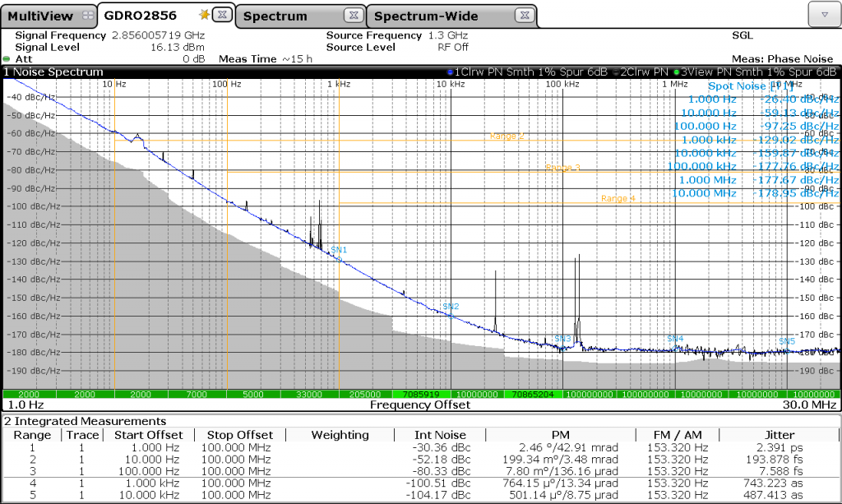Click the trace 2 Clrw PN legend dot
The height and width of the screenshot is (504, 842).
click(x=616, y=72)
